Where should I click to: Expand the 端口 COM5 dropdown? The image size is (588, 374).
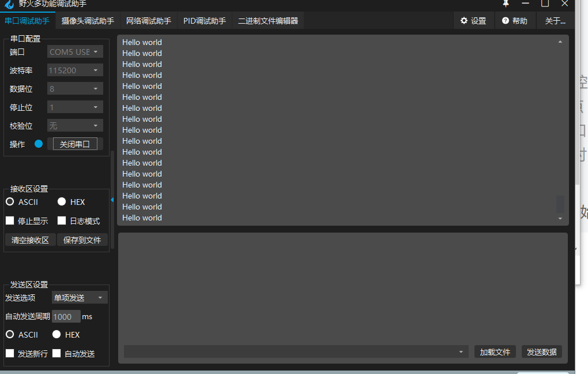75,52
